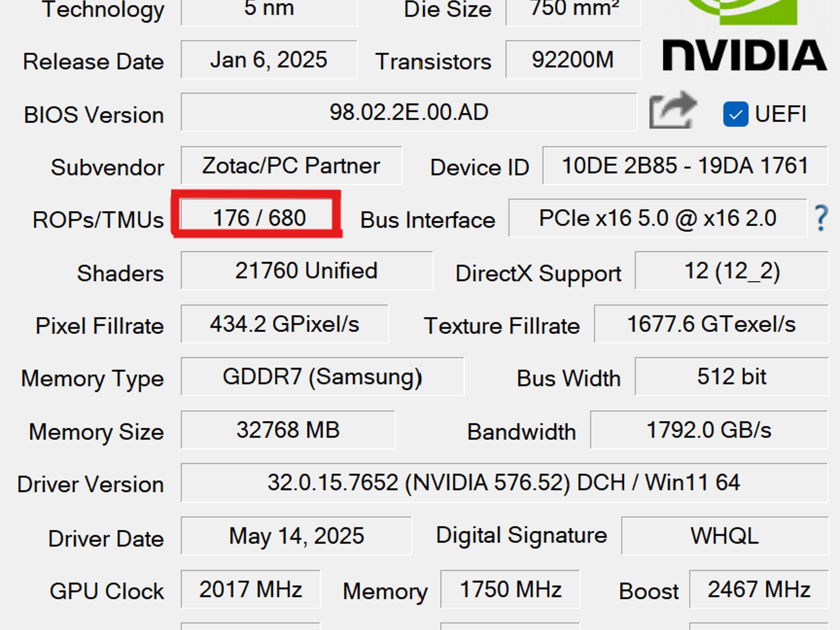Click the Digital Signature value WHQL
Viewport: 840px width, 630px height.
pos(725,536)
